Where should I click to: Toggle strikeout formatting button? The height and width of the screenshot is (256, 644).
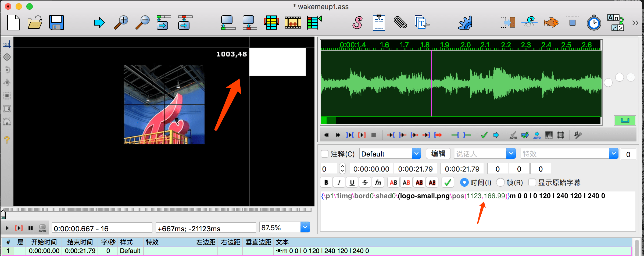(x=365, y=183)
